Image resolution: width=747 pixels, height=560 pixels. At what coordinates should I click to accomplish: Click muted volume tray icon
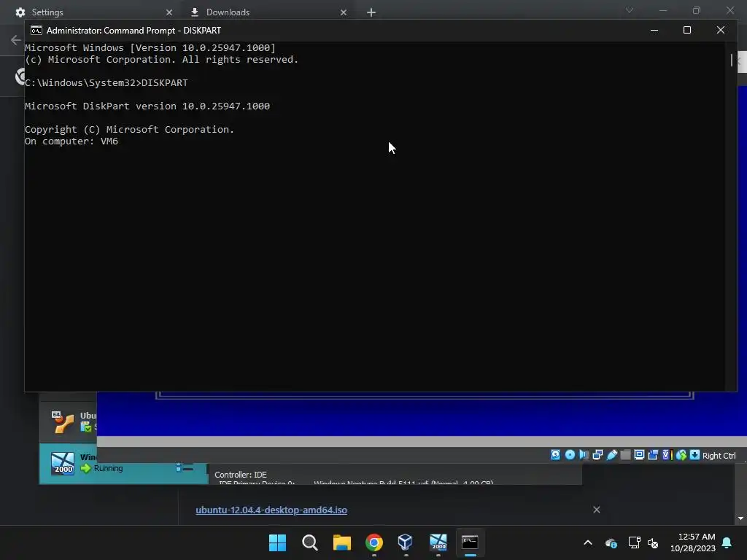(653, 542)
